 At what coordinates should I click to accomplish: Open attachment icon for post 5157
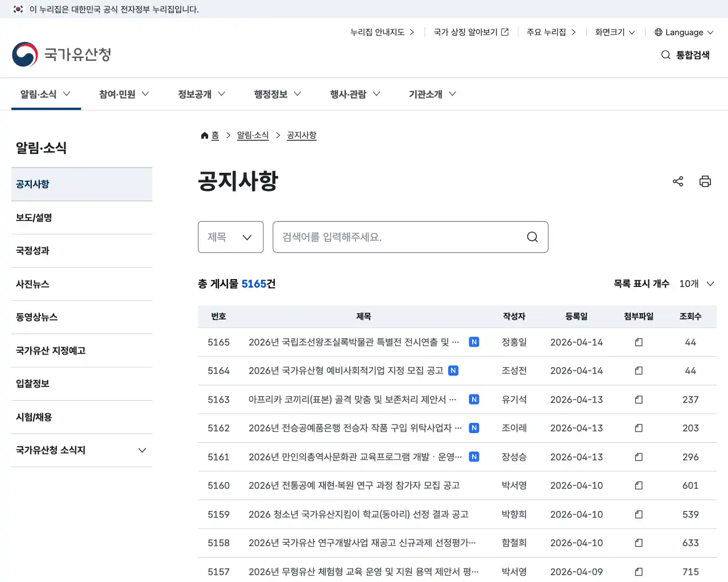tap(639, 572)
